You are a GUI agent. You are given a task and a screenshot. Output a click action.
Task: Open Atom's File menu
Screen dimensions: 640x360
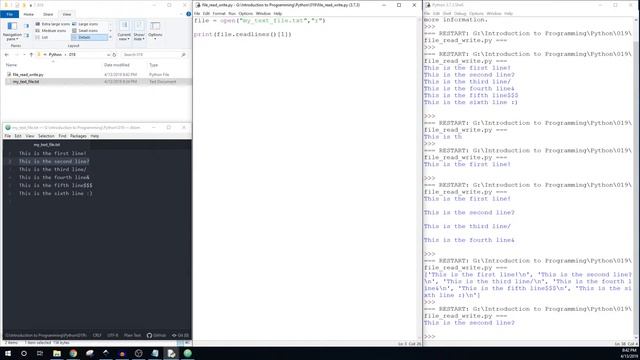[8, 136]
